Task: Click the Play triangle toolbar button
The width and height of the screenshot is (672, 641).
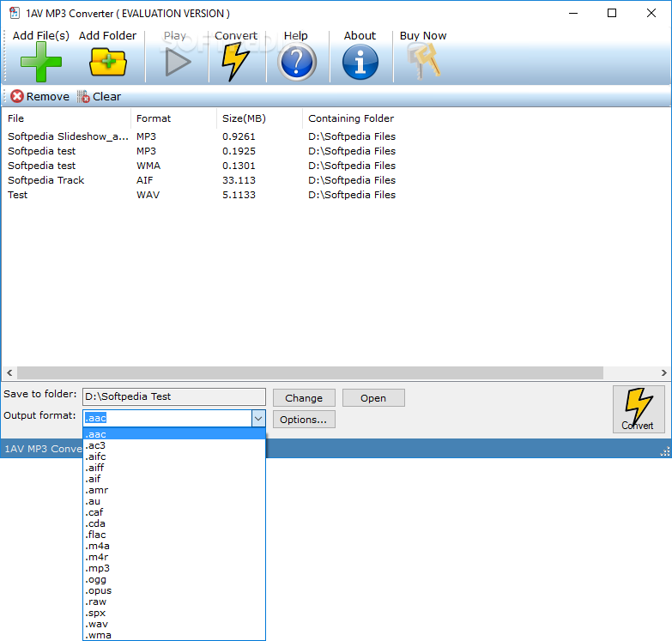Action: coord(178,63)
